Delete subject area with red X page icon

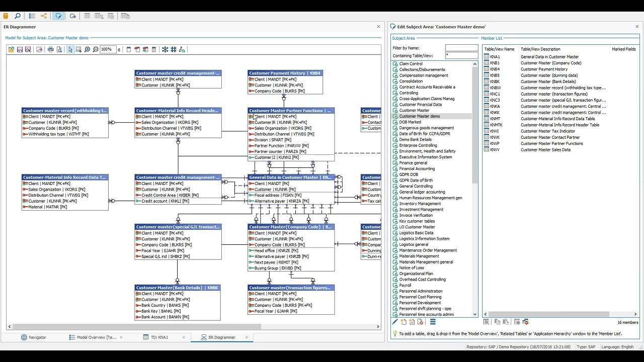[x=421, y=322]
